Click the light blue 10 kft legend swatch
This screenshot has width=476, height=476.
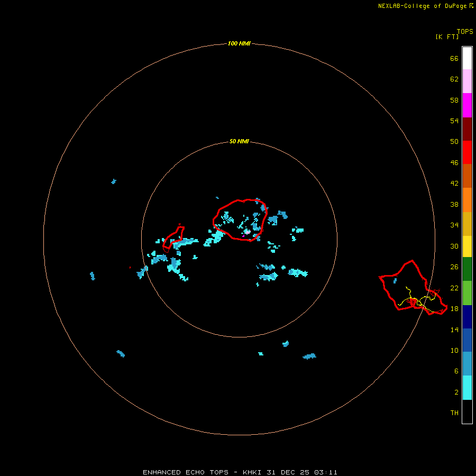(467, 364)
